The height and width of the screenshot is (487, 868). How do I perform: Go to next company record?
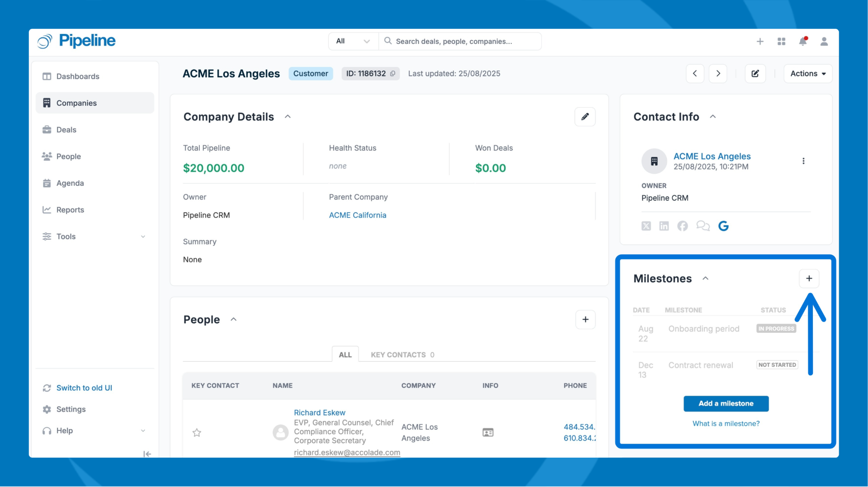coord(718,73)
